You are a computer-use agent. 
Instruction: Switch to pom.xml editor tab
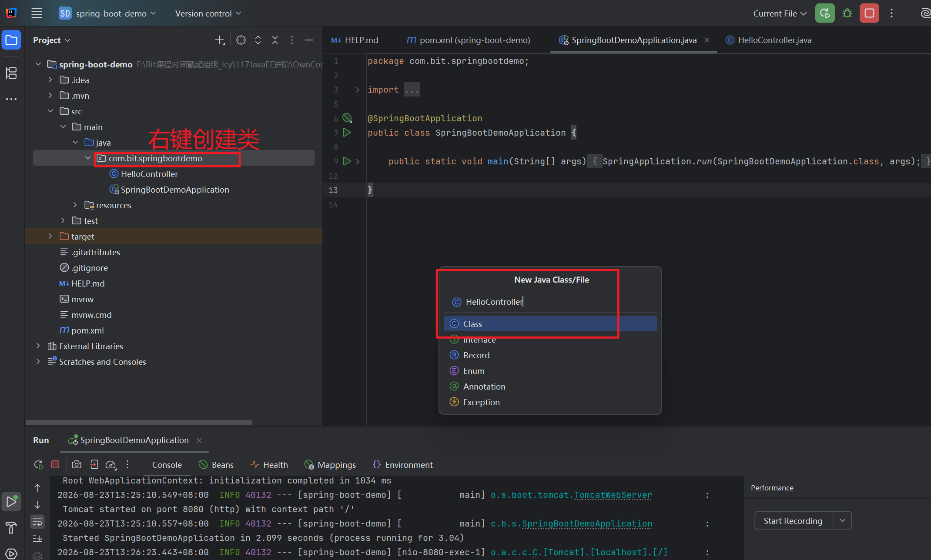pyautogui.click(x=468, y=40)
